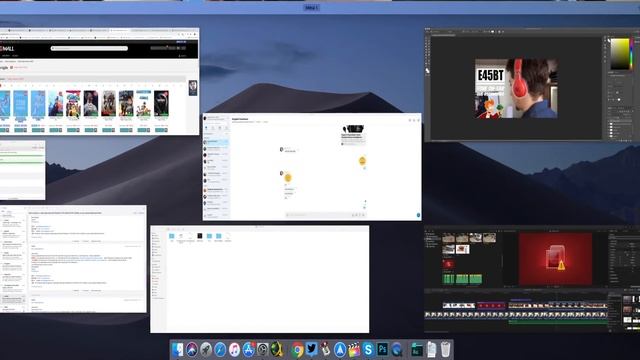Select the Desktop 1 space in Mission Control

pyautogui.click(x=311, y=7)
